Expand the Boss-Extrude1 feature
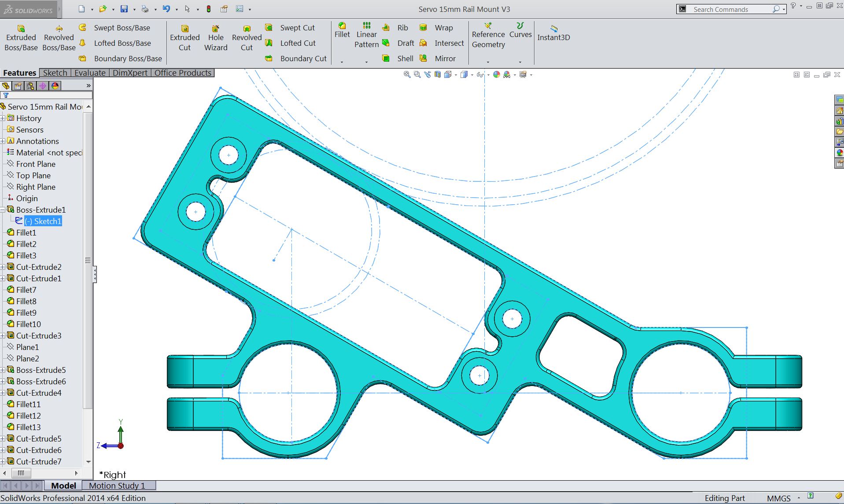Image resolution: width=844 pixels, height=504 pixels. tap(3, 210)
